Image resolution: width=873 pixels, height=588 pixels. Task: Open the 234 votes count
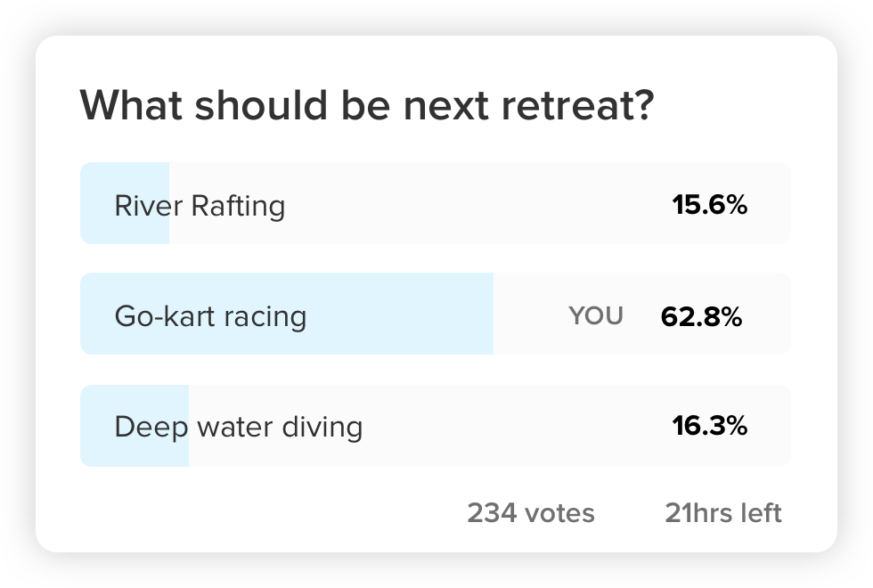point(531,513)
